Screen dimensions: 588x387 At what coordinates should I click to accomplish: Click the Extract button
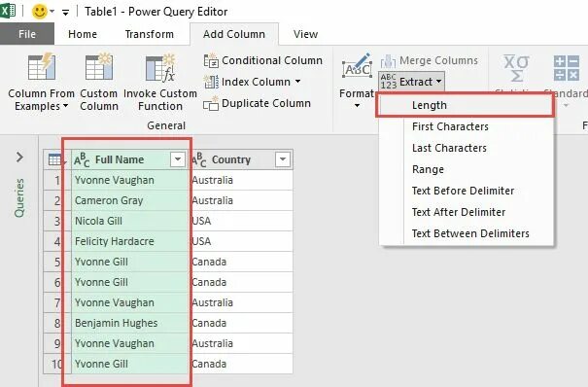(x=411, y=82)
